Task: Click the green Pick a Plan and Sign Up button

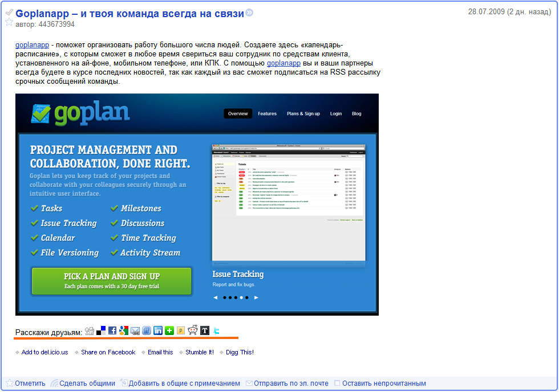Action: tap(112, 281)
